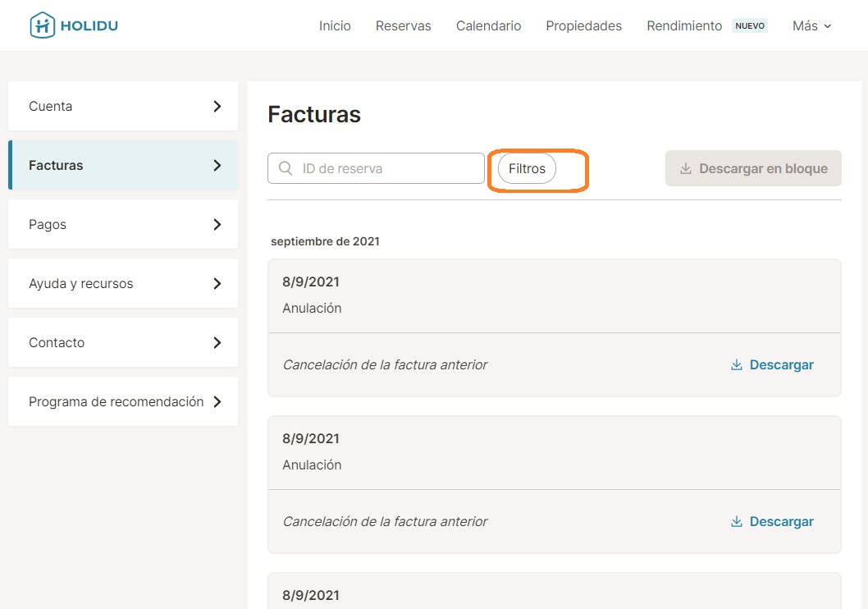The width and height of the screenshot is (868, 609).
Task: Select Ayuda y recursos in sidebar
Action: coord(81,283)
